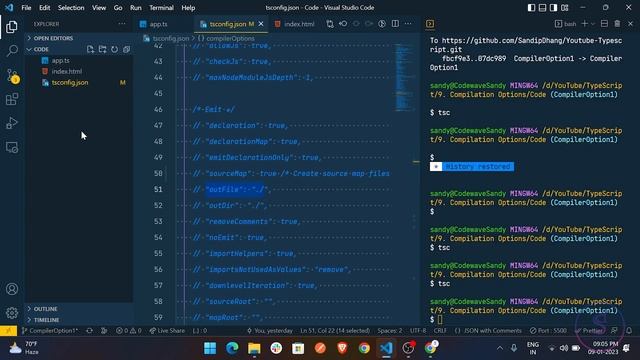Open the Selection menu
Screen dimensions: 640x360
[x=71, y=8]
